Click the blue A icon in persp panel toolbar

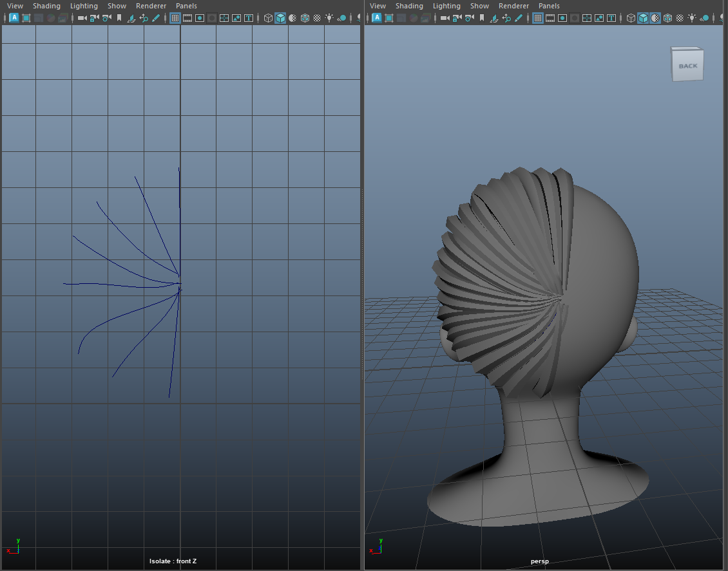[x=376, y=18]
